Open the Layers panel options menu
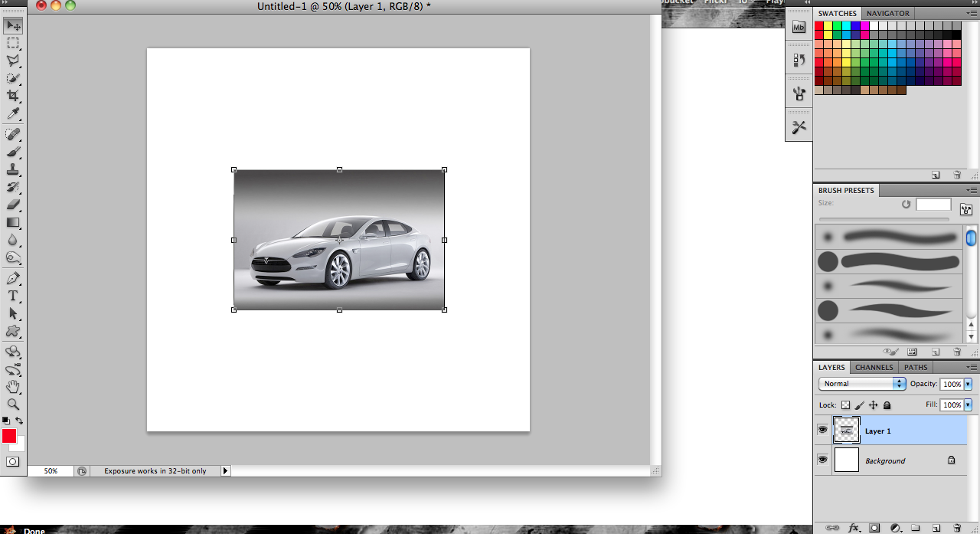 972,368
